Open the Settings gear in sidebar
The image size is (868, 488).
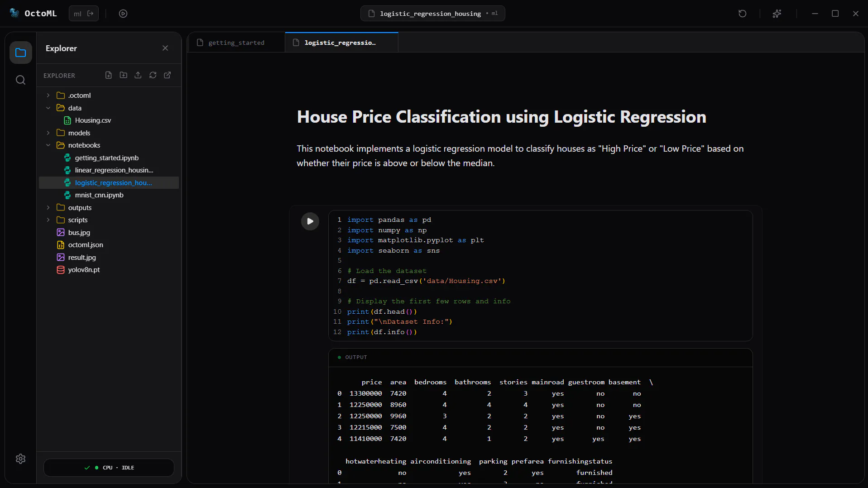click(20, 459)
